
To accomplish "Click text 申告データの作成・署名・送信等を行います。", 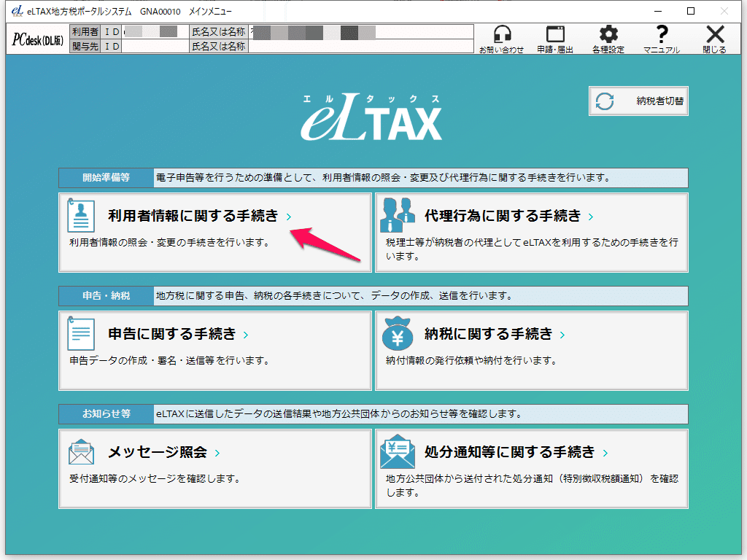I will coord(171,360).
